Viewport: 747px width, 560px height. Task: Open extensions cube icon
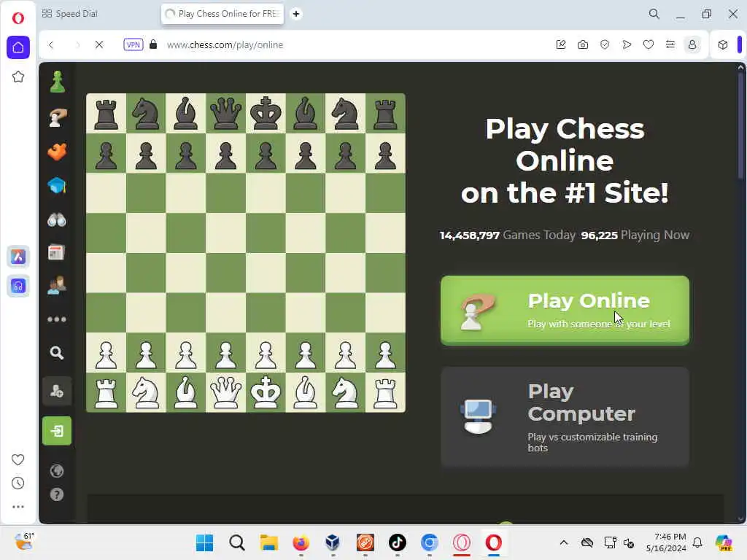tap(723, 44)
